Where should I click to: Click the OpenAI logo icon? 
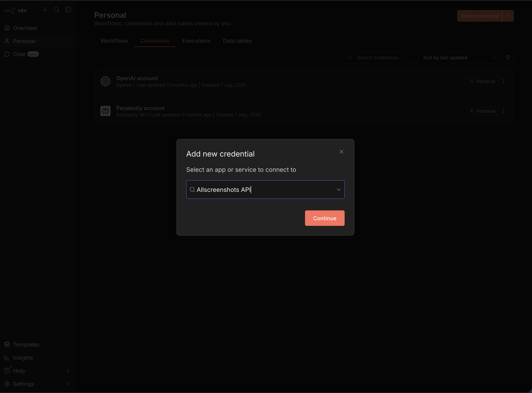(105, 81)
